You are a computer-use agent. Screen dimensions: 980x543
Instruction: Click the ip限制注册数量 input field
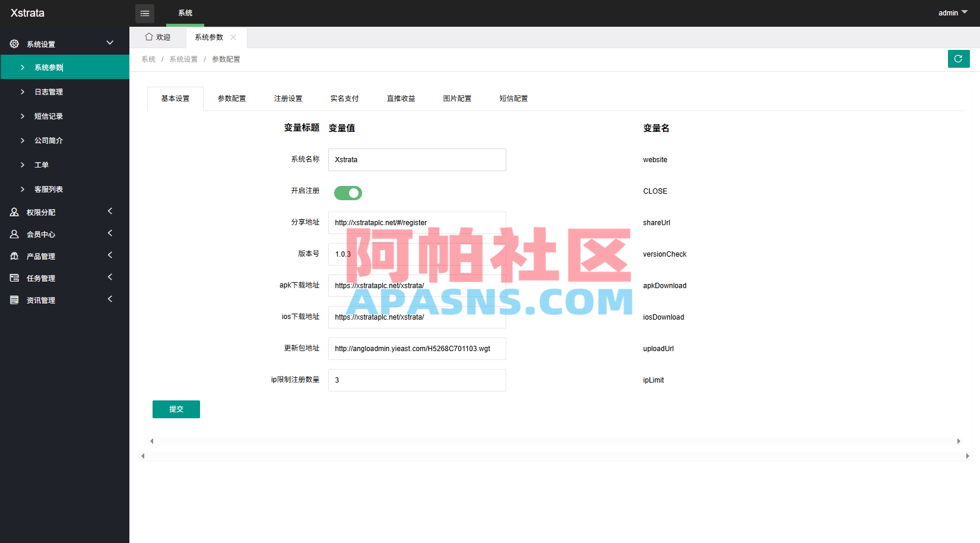tap(417, 380)
